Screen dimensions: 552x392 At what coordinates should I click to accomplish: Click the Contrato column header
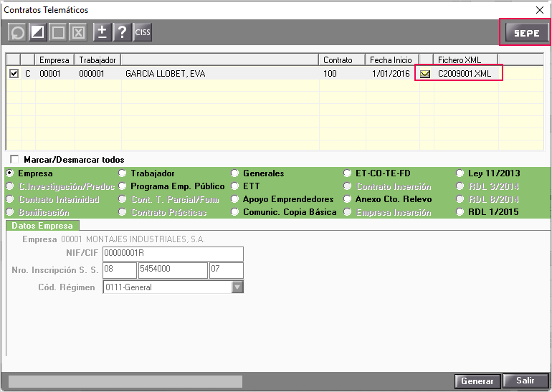click(342, 60)
